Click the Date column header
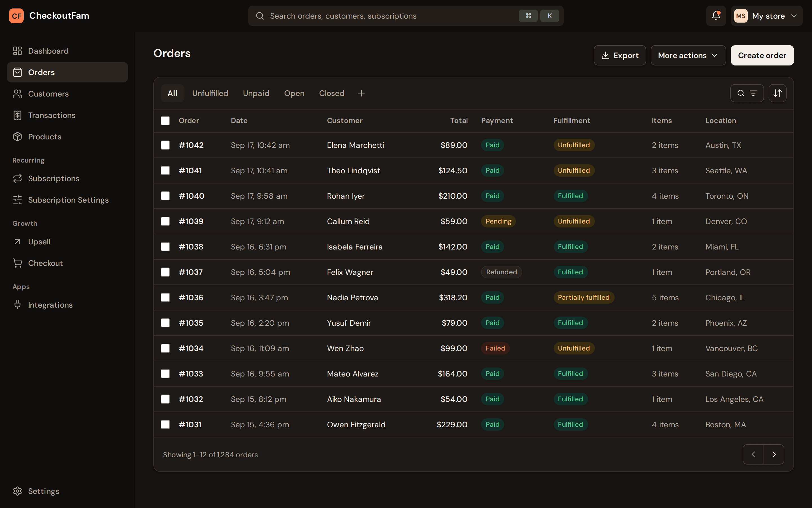Screen dimensions: 812x508 239,121
